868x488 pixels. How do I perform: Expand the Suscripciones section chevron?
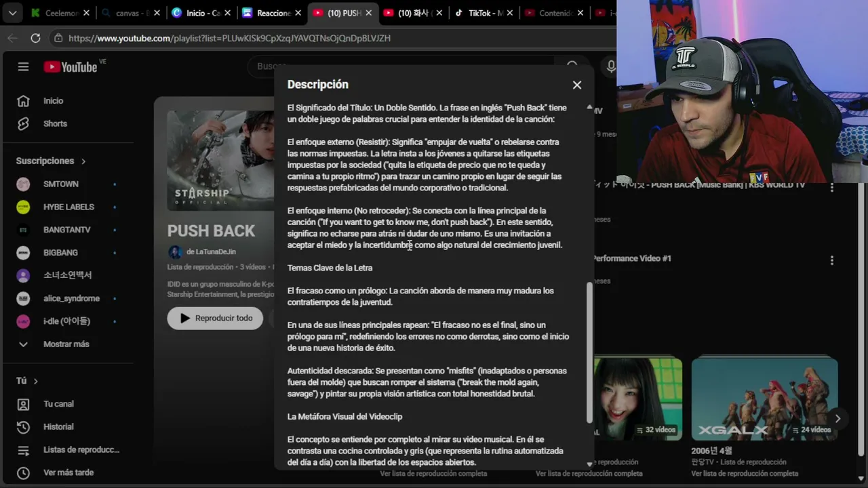[83, 161]
